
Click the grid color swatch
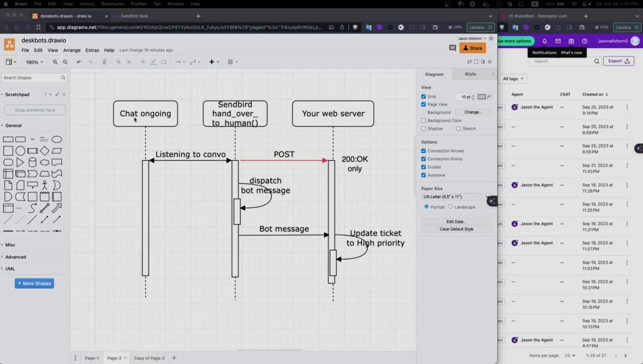pyautogui.click(x=481, y=97)
